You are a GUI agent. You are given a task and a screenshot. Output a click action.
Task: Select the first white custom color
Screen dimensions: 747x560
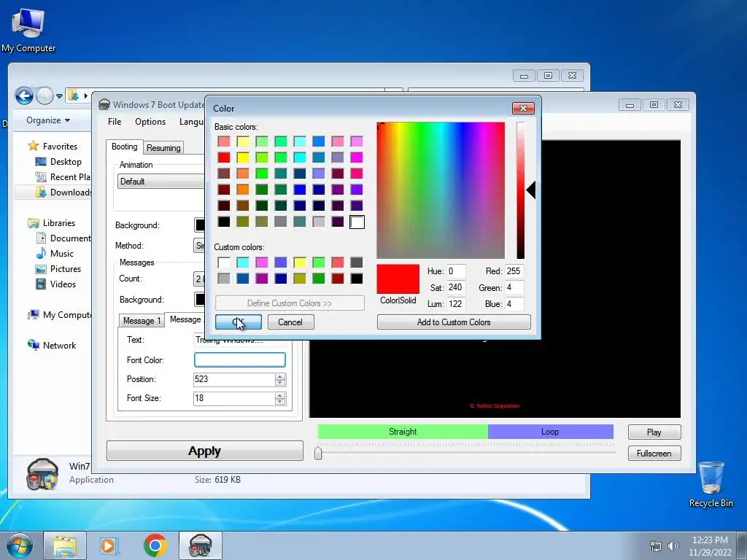(x=224, y=262)
